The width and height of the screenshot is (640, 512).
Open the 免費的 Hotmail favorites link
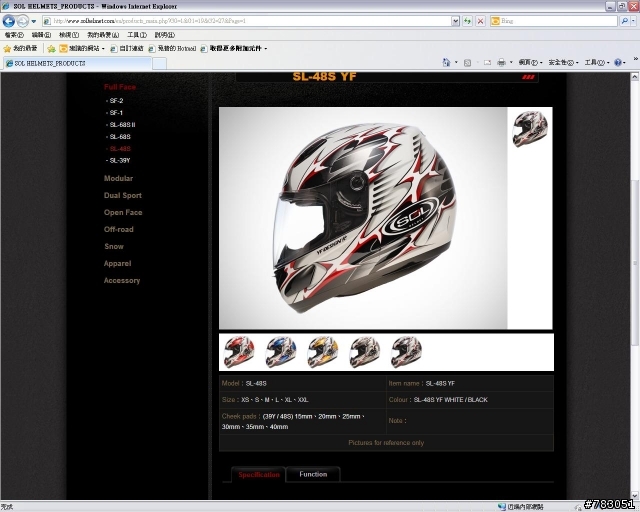click(172, 49)
